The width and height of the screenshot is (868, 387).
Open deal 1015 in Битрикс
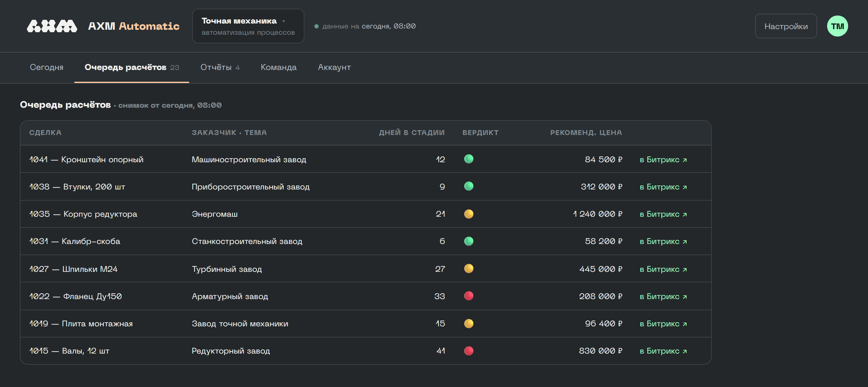663,351
